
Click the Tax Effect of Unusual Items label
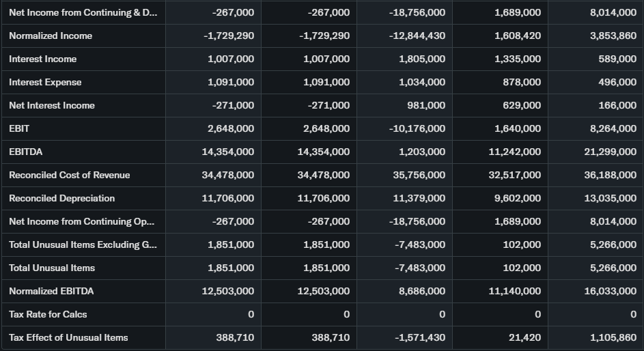68,337
